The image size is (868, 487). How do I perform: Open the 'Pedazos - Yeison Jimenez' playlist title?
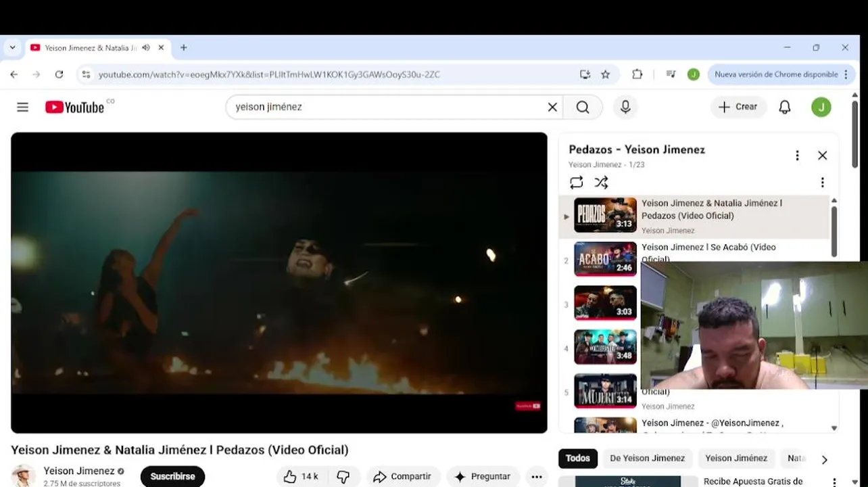point(637,149)
